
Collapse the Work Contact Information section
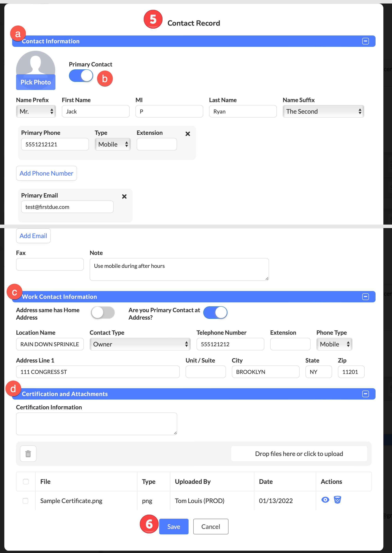pyautogui.click(x=365, y=296)
